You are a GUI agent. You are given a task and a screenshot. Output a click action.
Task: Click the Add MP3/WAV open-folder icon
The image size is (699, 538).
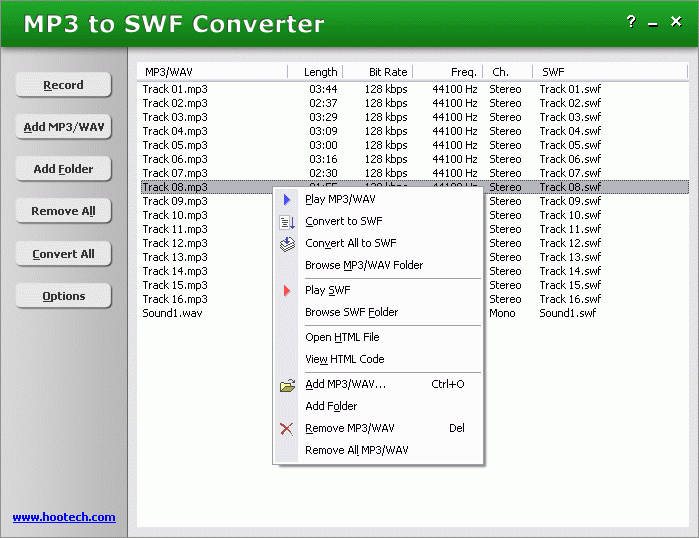(287, 384)
